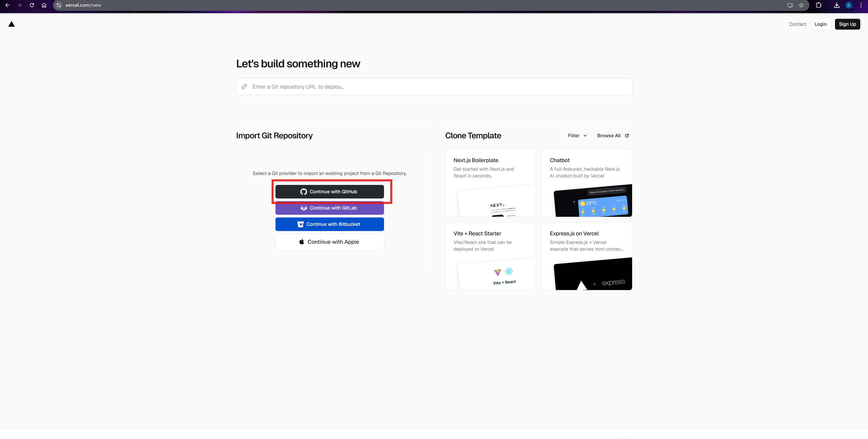868x439 pixels.
Task: Focus the Git repository URL input field
Action: coord(438,87)
